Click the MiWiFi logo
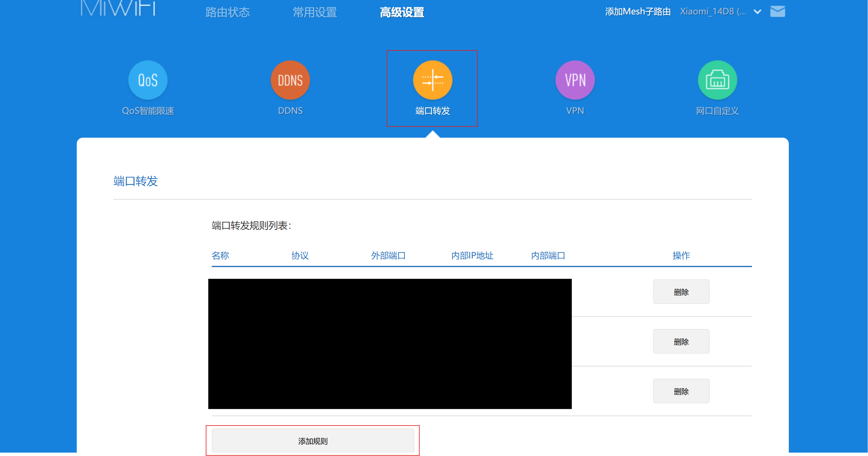The height and width of the screenshot is (456, 868). pos(118,8)
